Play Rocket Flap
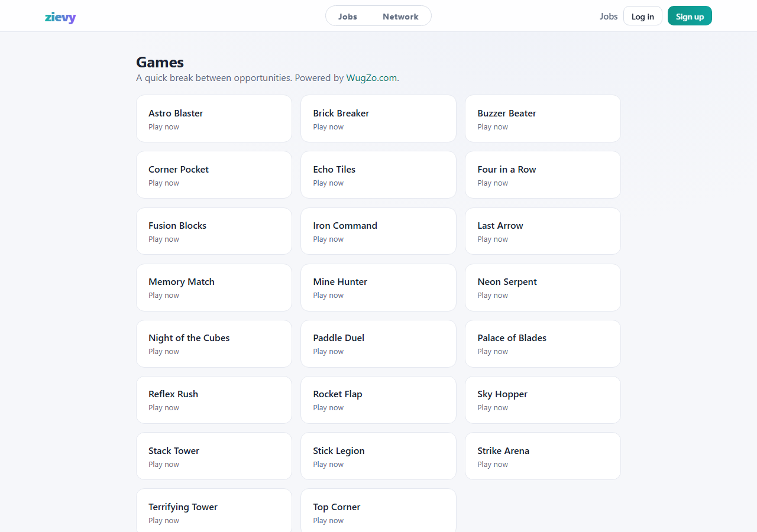This screenshot has width=757, height=532. (378, 400)
